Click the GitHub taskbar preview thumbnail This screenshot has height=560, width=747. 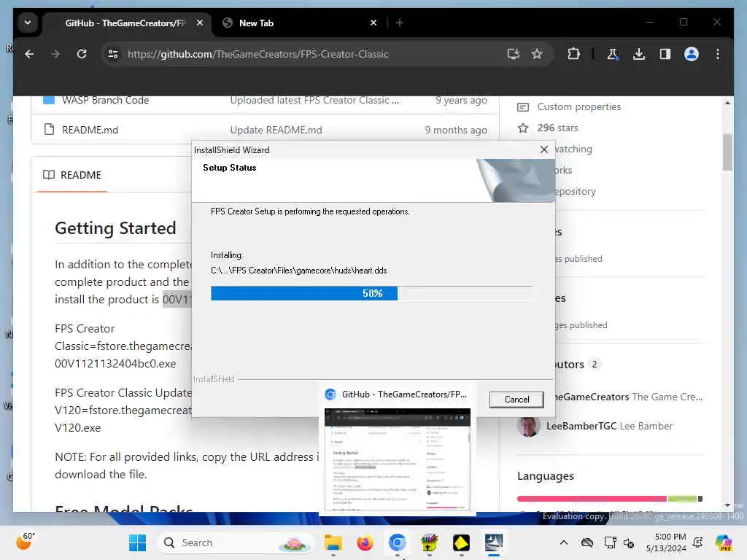pyautogui.click(x=398, y=459)
